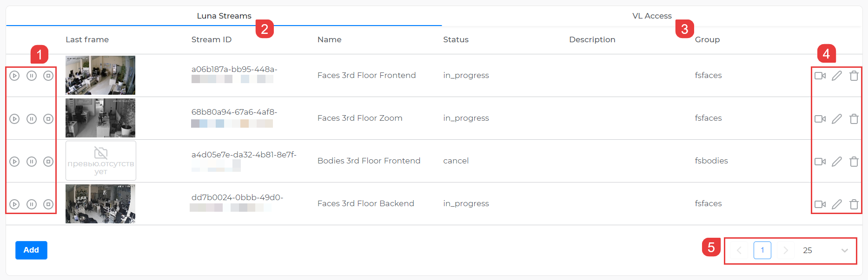Select the Luna Streams tab

coord(224,16)
